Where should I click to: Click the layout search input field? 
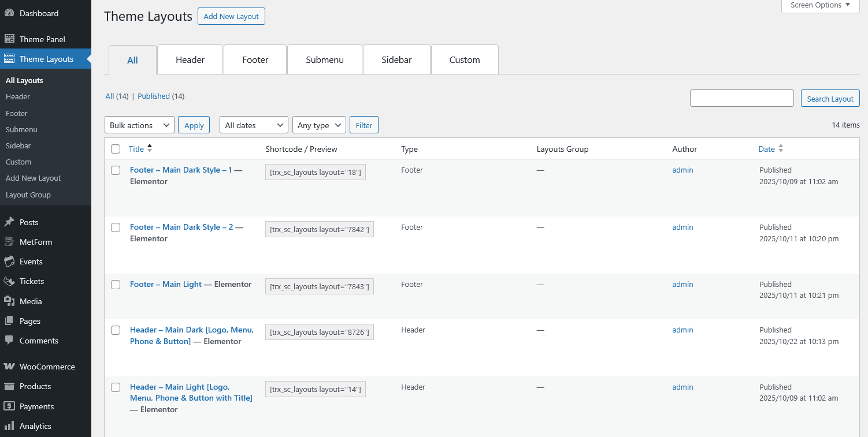pyautogui.click(x=741, y=98)
